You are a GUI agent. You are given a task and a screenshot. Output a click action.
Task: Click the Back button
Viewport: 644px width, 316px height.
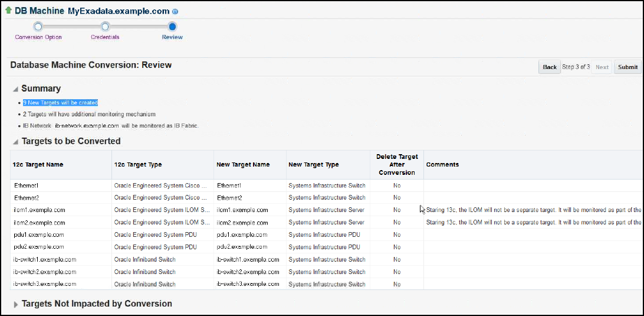click(550, 67)
